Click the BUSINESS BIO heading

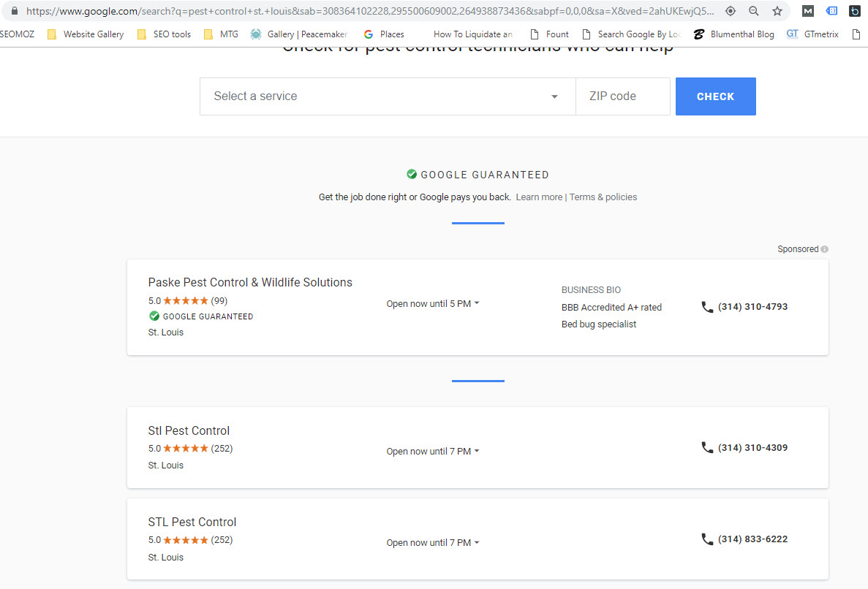(591, 290)
